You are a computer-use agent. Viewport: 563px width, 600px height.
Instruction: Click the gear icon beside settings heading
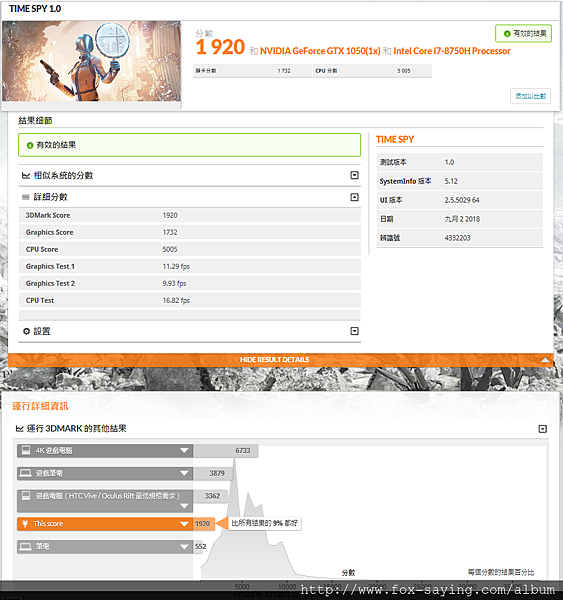pos(26,331)
